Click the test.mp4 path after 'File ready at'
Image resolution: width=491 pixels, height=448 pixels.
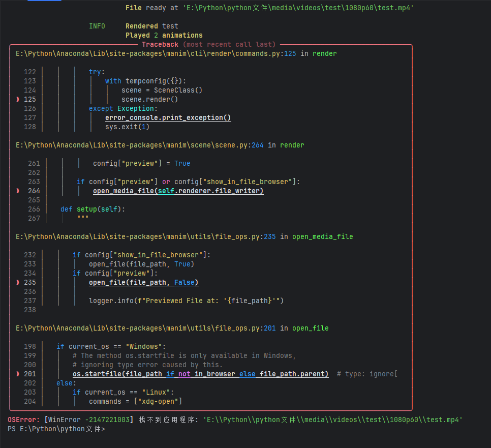[x=298, y=8]
